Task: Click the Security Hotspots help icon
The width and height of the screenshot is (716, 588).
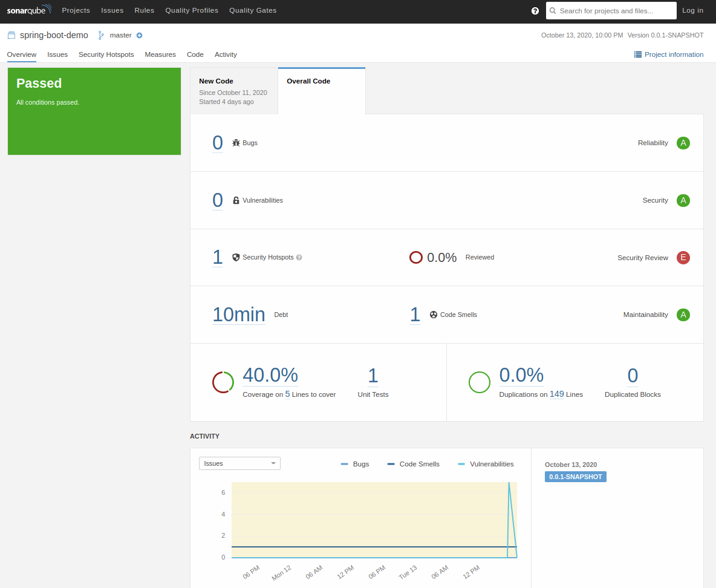Action: tap(299, 258)
